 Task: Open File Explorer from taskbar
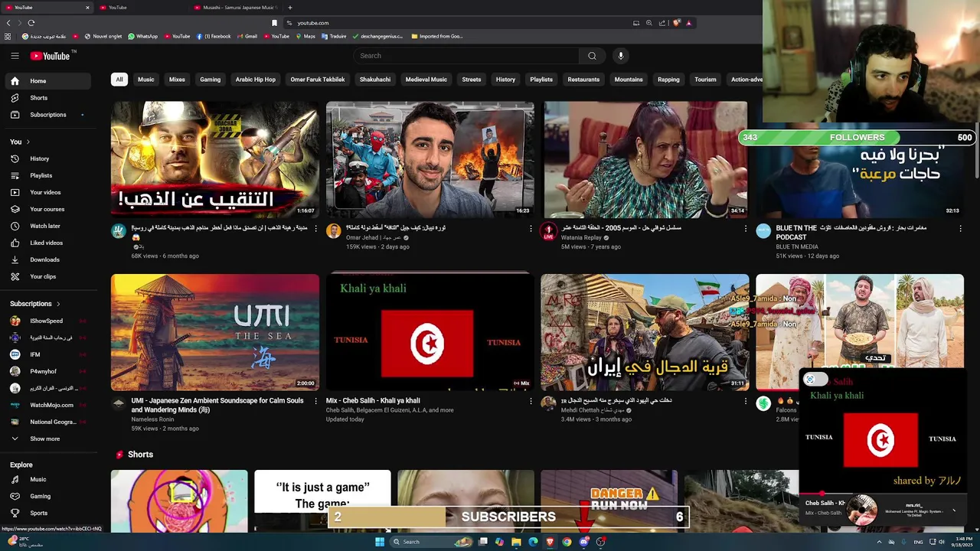pos(516,542)
